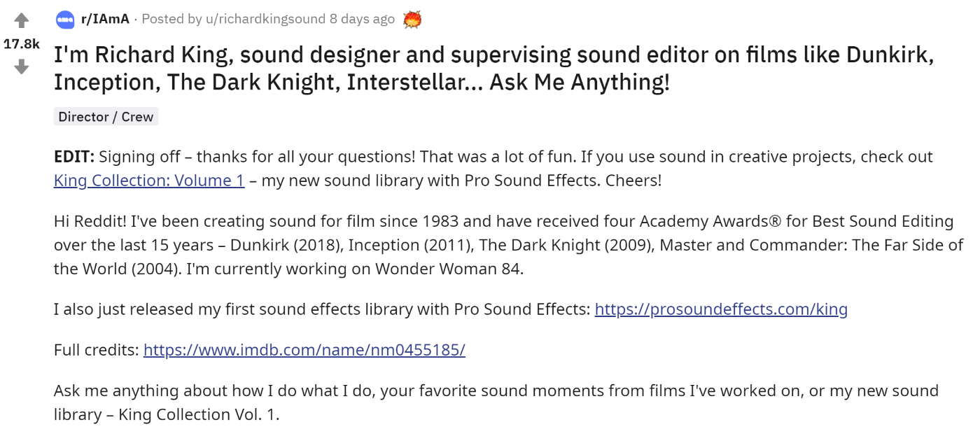This screenshot has height=443, width=980.
Task: Click the "I also just released" sentence
Action: click(322, 309)
